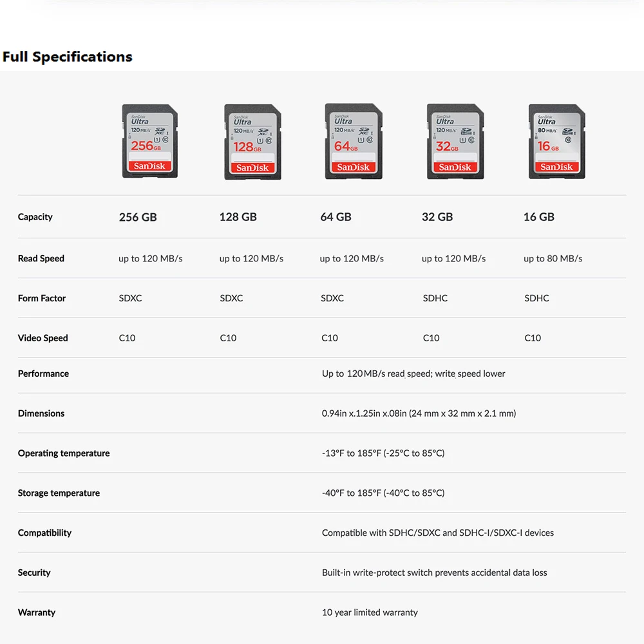Click the '10 year limited warranty' text
This screenshot has width=644, height=644.
point(370,613)
